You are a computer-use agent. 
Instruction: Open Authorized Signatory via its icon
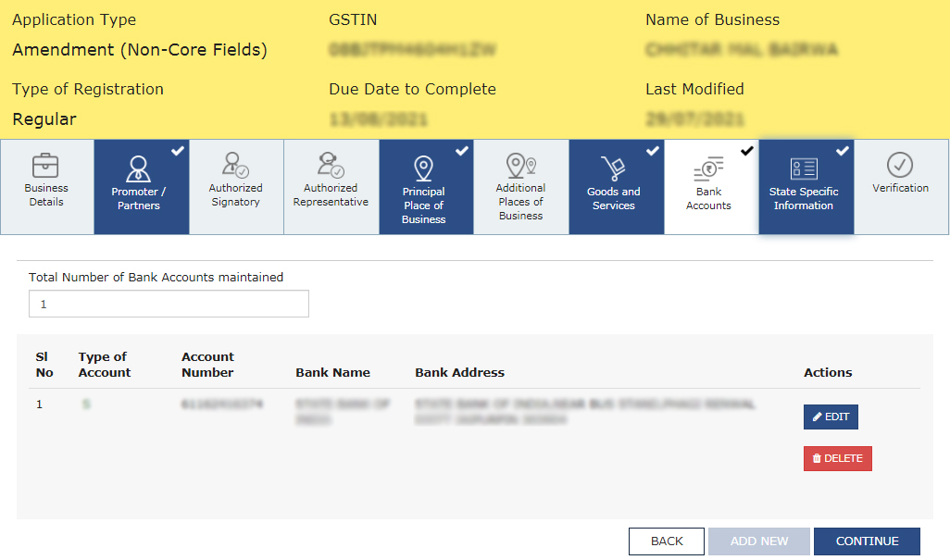pos(235,165)
